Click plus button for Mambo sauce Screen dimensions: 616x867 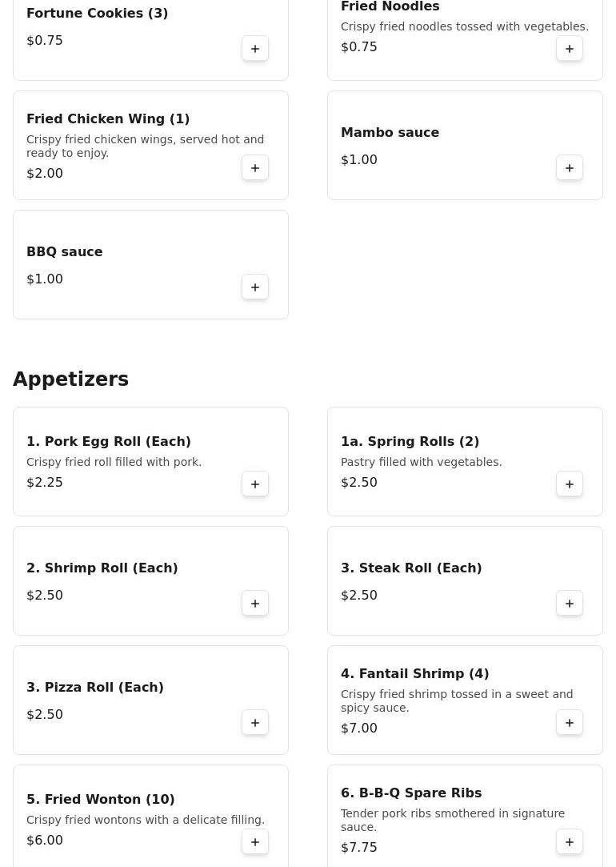(x=570, y=168)
